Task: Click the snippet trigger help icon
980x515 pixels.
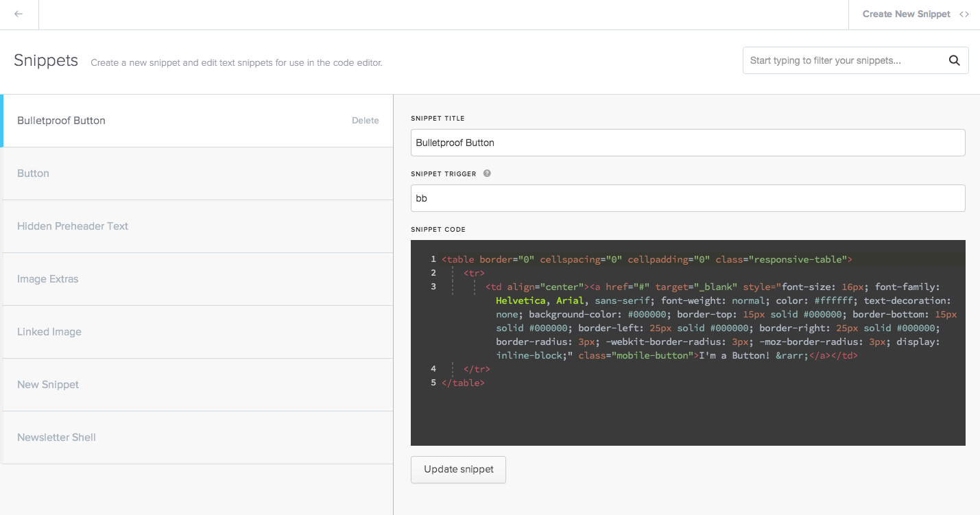Action: pos(487,173)
